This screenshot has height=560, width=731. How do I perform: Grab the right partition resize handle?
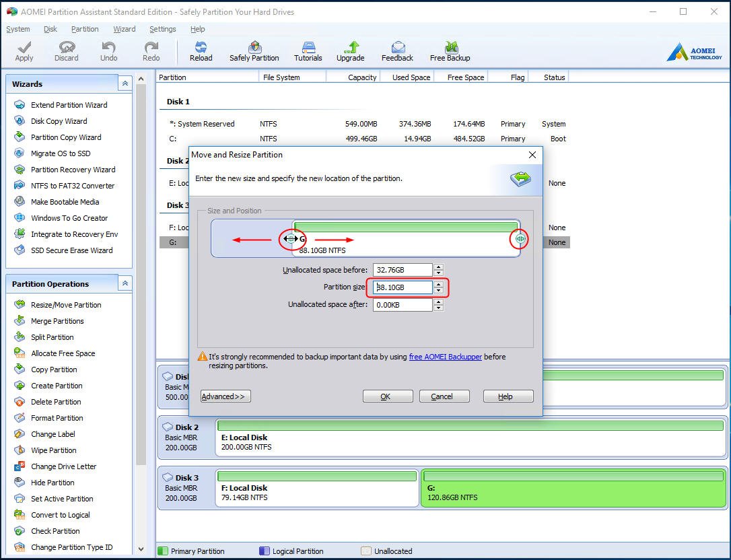520,239
